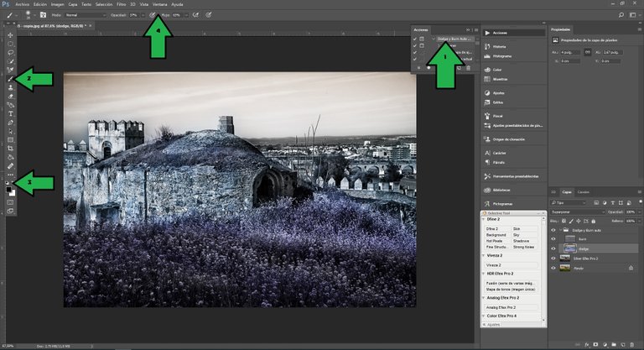Open the brush preset picker dropdown
644x350 pixels.
34,15
